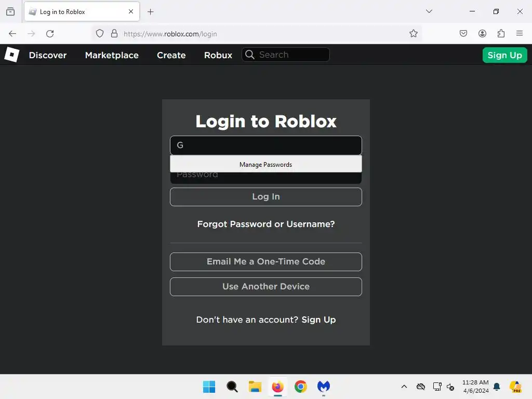Open Windows Search from taskbar
This screenshot has height=399, width=532.
232,387
